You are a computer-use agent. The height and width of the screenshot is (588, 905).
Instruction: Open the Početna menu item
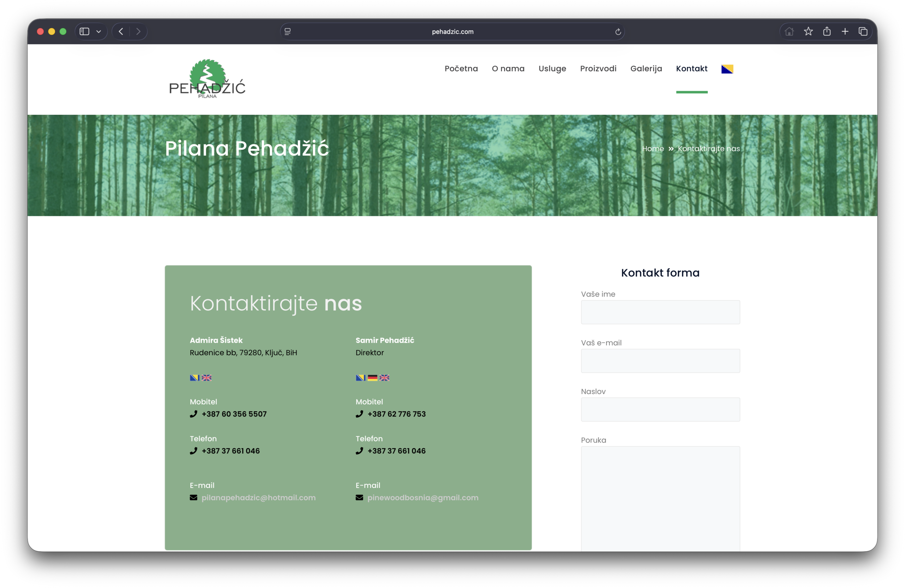click(x=461, y=69)
